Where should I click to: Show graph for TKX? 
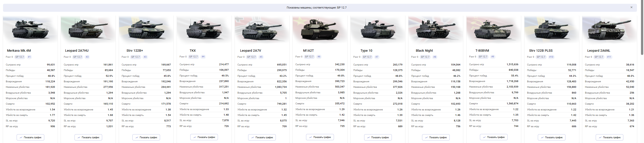(x=204, y=137)
